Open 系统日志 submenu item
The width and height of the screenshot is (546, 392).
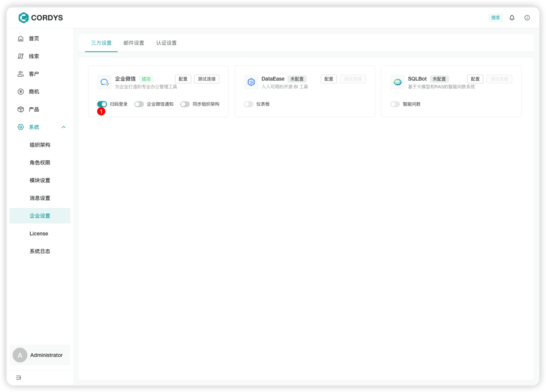40,251
